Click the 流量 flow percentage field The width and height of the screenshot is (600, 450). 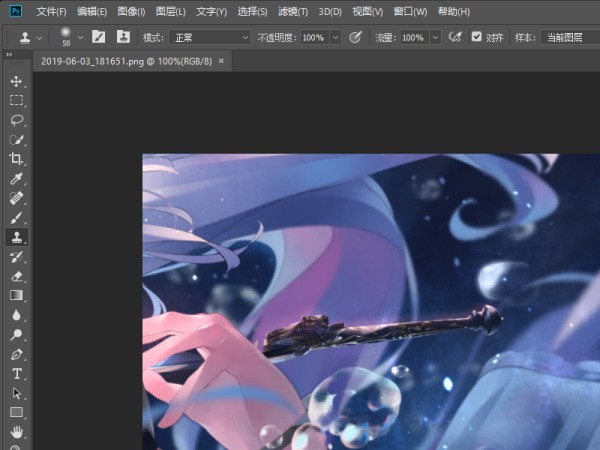point(413,36)
